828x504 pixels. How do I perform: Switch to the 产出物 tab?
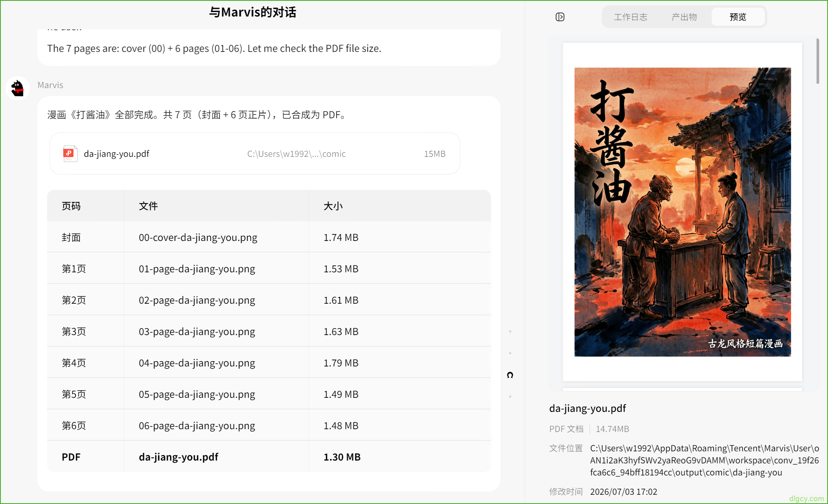(x=684, y=17)
